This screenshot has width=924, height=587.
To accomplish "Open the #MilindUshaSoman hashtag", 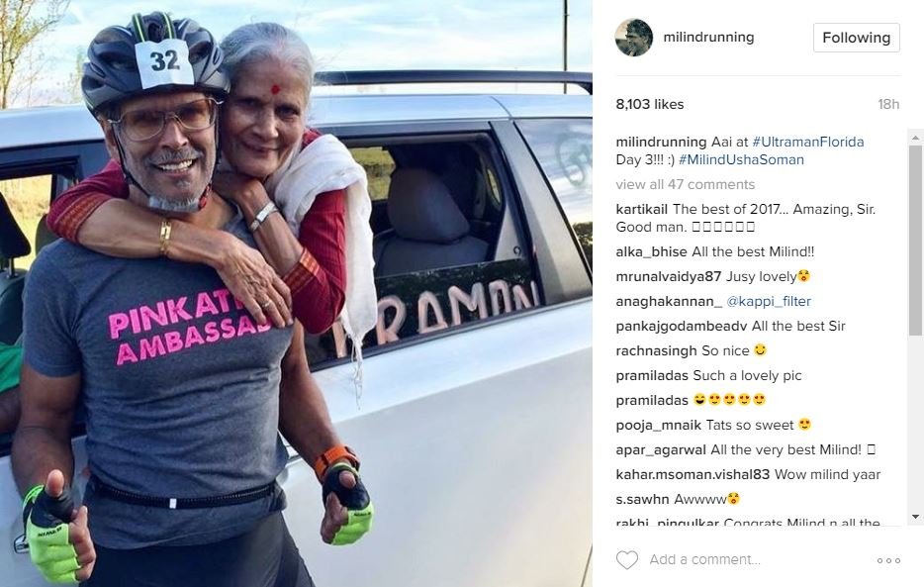I will pos(741,159).
